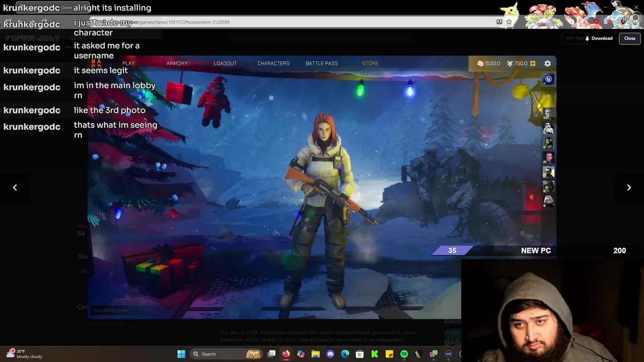The width and height of the screenshot is (644, 362).
Task: Select friend avatar of man with glasses
Action: point(548,114)
